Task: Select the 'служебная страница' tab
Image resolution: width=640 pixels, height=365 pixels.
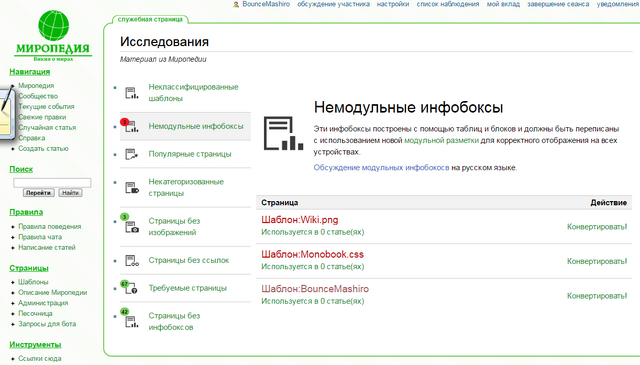Action: [x=150, y=19]
